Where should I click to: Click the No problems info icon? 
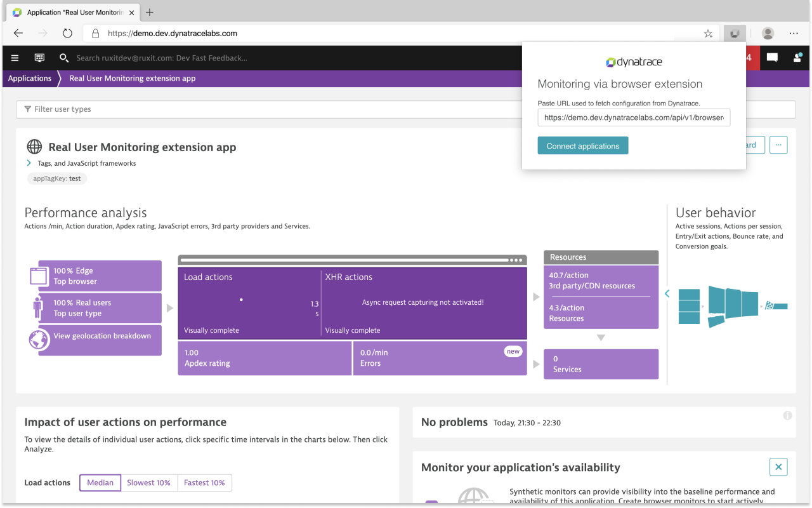[787, 416]
